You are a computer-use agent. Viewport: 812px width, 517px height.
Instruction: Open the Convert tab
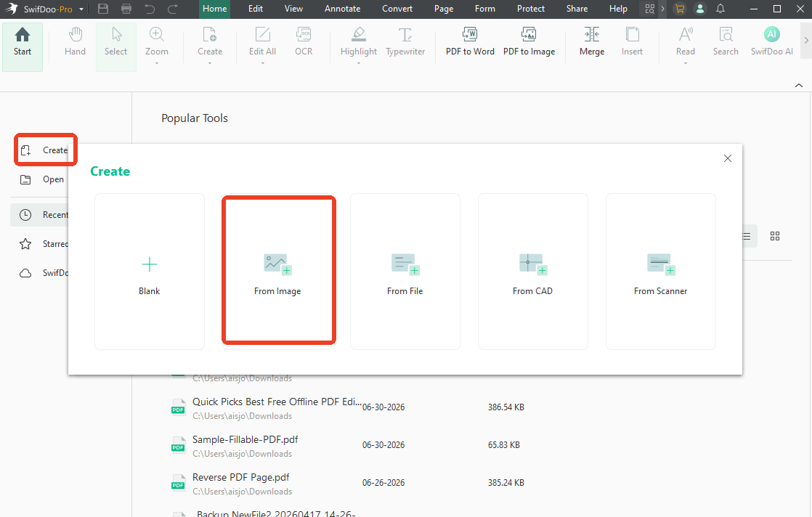pos(397,9)
